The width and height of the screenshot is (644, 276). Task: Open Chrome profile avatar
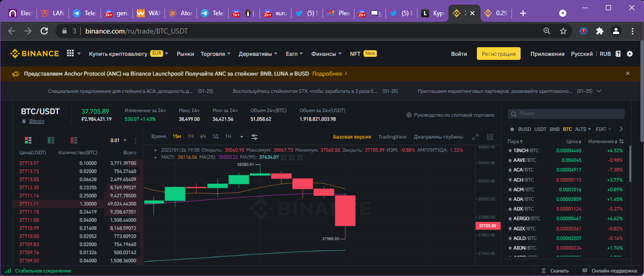click(616, 31)
